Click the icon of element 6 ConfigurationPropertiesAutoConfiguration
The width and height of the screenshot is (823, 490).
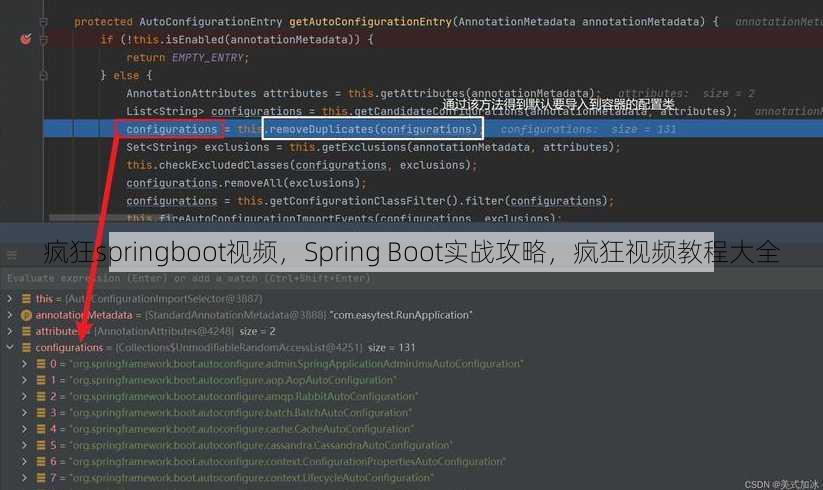[40, 461]
